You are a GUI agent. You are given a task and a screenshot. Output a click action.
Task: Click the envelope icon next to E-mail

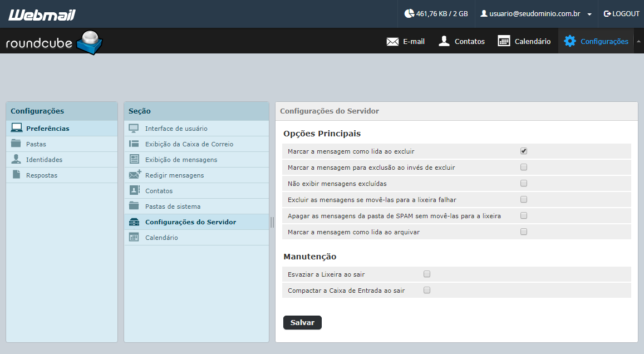click(x=392, y=42)
